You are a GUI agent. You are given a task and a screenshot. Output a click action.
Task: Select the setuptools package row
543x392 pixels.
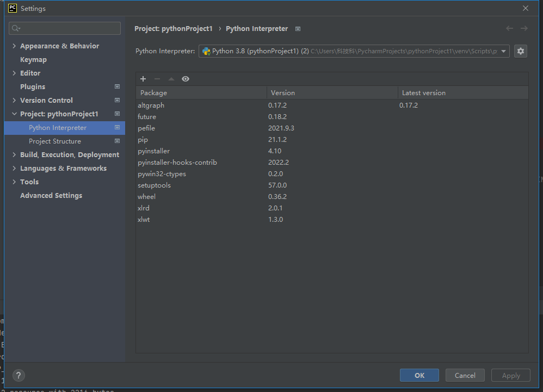tap(332, 185)
